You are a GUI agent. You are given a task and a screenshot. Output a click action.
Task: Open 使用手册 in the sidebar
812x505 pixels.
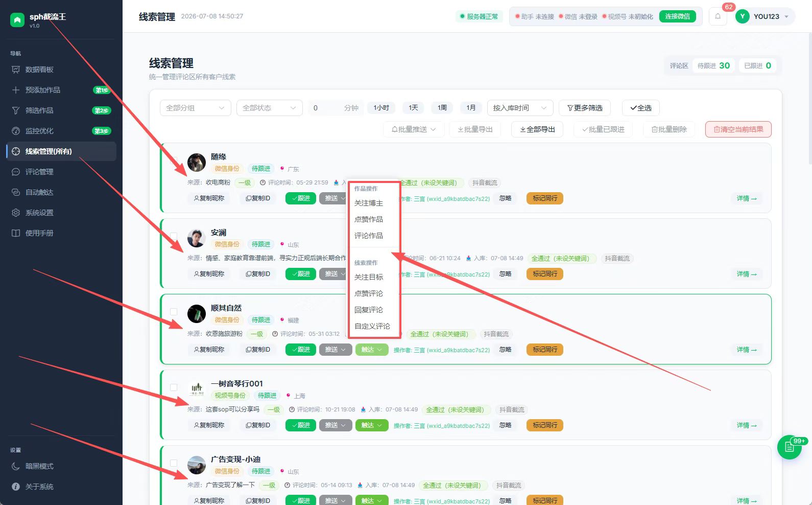(x=61, y=233)
